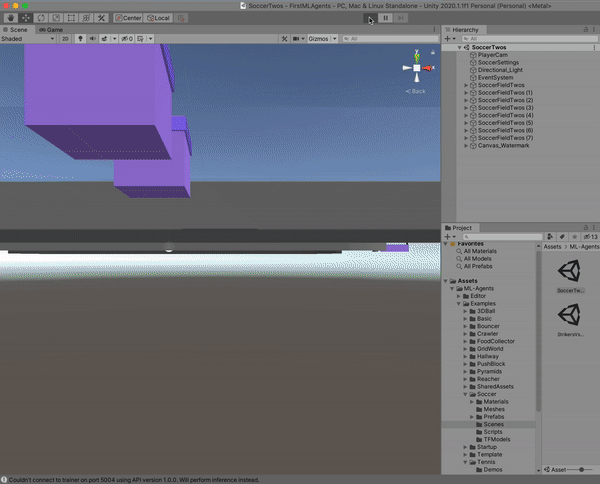The width and height of the screenshot is (600, 484).
Task: Toggle grid snapping icon
Action: point(181,18)
